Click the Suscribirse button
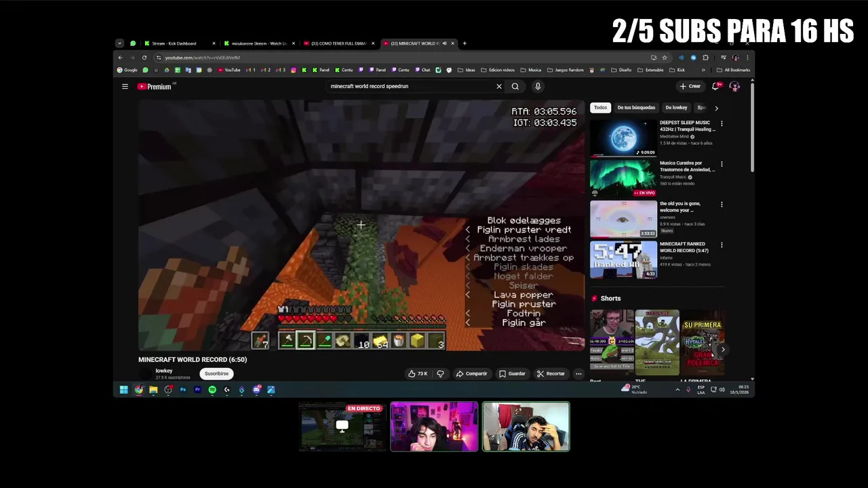The image size is (868, 488). pos(216,373)
